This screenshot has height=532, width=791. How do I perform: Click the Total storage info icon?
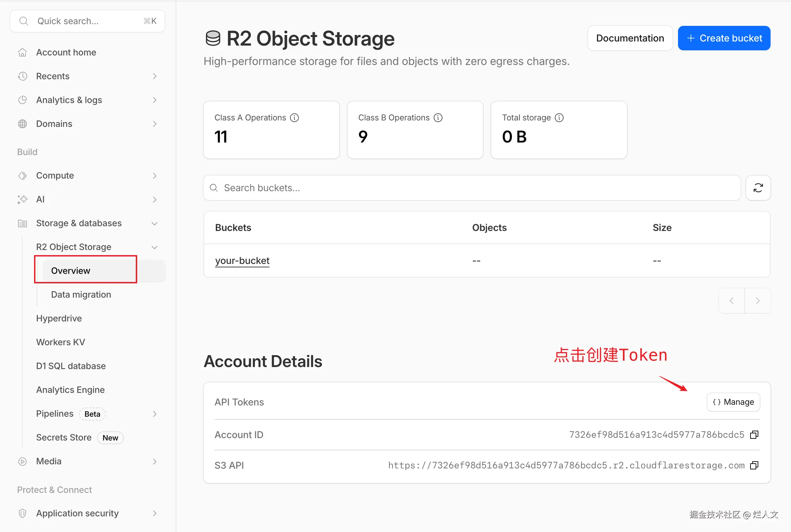[x=559, y=118]
